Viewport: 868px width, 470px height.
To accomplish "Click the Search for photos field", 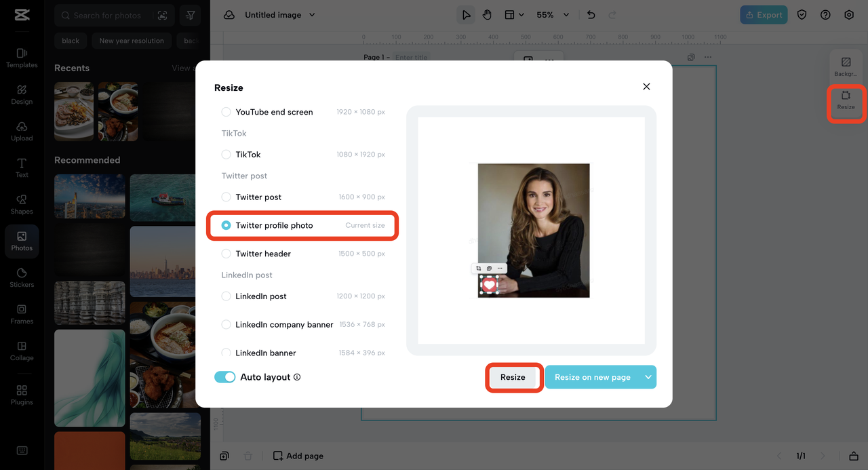I will click(x=107, y=15).
